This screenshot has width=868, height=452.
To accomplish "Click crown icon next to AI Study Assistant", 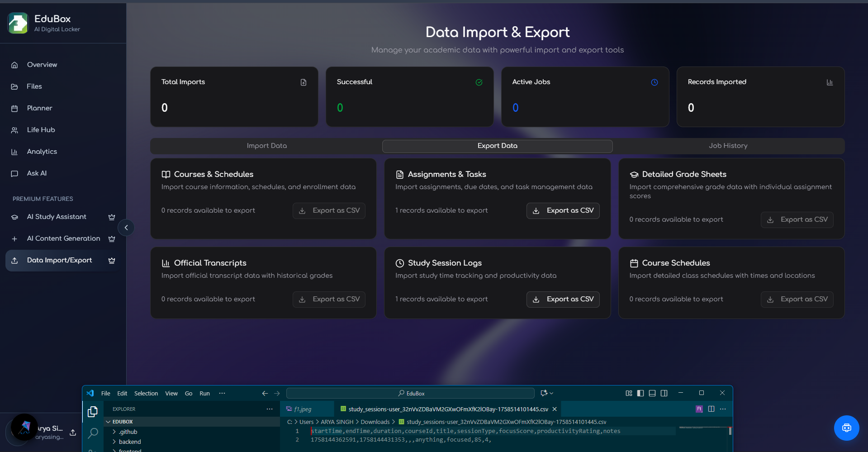I will point(112,217).
